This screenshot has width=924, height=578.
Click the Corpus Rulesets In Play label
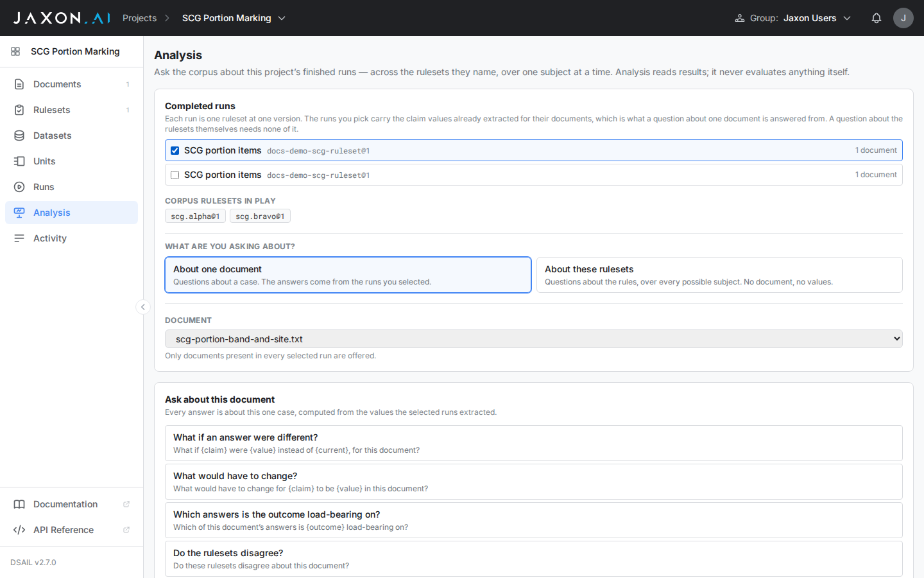pos(220,201)
